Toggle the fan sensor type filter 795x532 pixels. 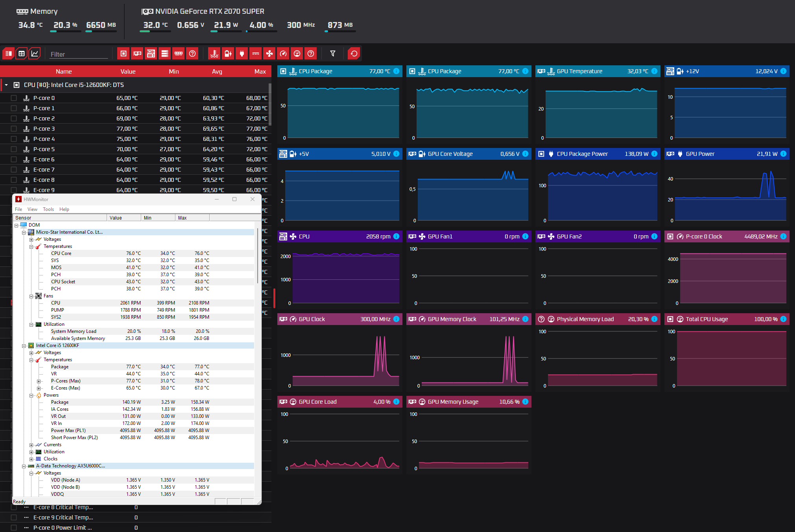[269, 54]
